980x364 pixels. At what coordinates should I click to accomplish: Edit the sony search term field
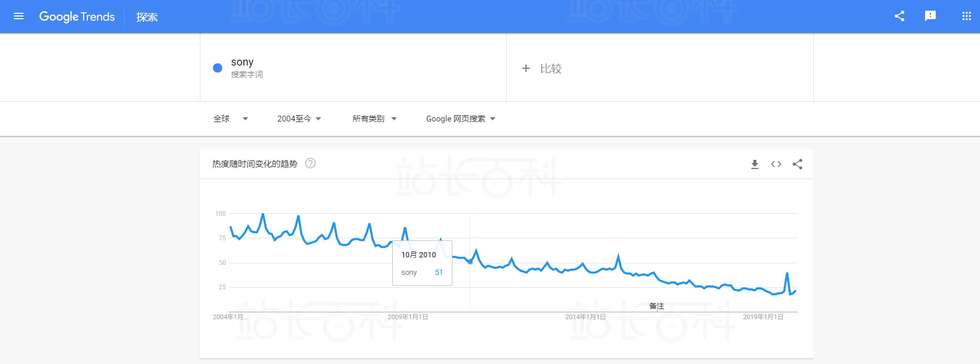(353, 68)
